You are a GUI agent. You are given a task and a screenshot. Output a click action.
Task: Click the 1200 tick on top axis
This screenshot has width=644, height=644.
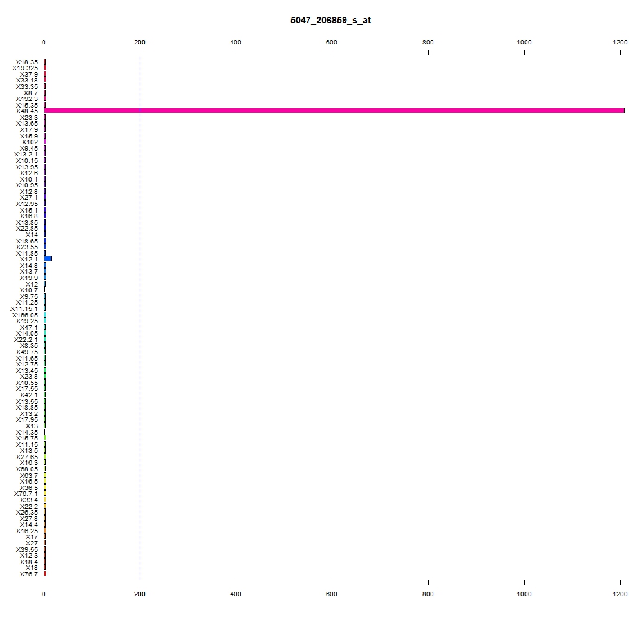coord(620,43)
